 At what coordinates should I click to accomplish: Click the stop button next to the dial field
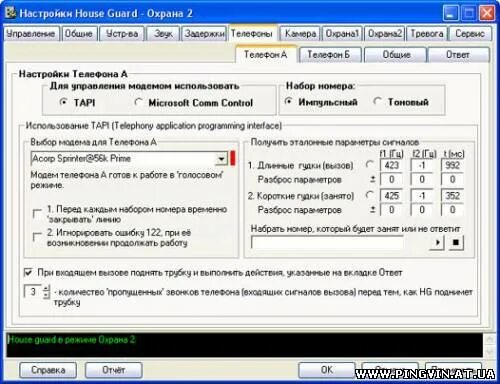click(x=456, y=242)
